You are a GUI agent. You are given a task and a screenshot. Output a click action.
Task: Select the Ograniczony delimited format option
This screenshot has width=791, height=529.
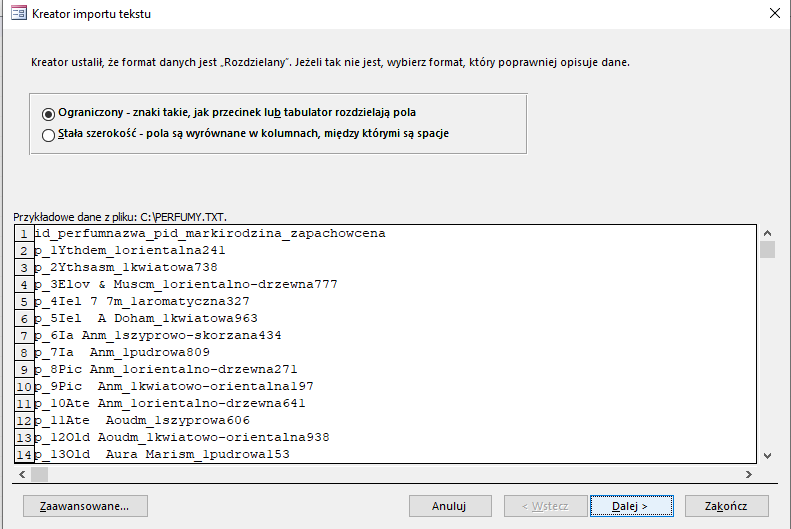48,114
